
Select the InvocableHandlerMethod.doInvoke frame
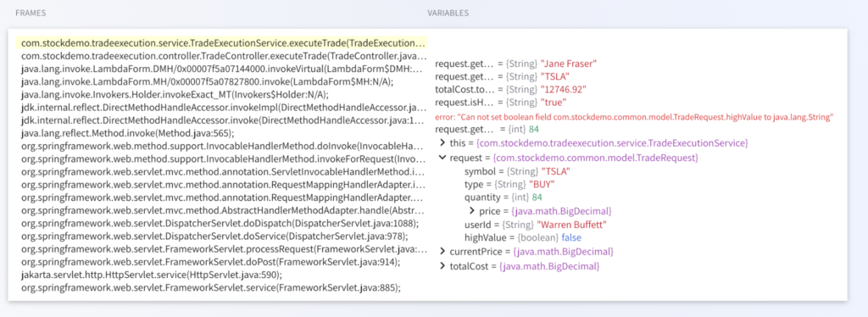[223, 146]
